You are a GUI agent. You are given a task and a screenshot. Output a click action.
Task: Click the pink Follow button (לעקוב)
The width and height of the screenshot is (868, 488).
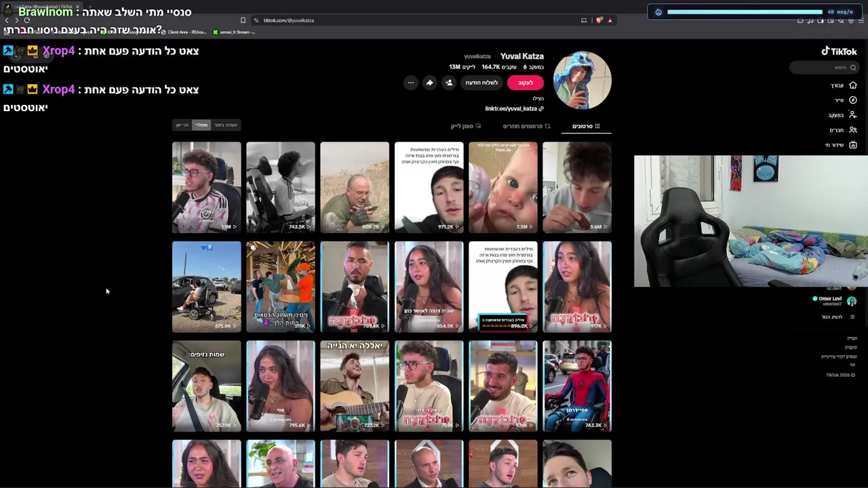526,83
